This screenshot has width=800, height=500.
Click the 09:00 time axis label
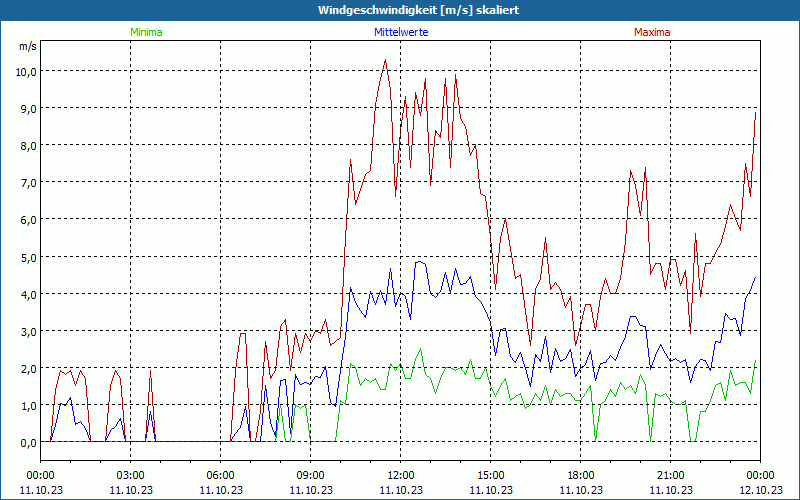pos(311,476)
